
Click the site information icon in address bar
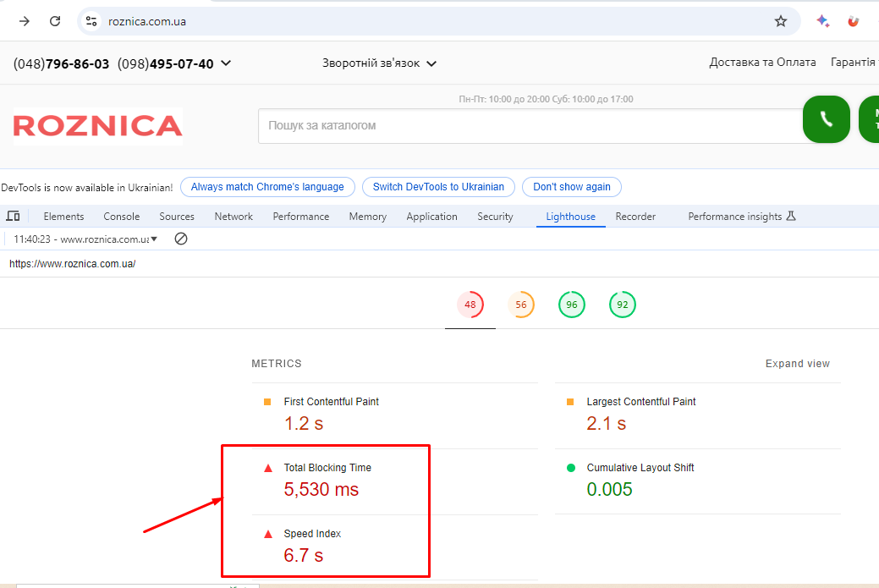(x=91, y=21)
